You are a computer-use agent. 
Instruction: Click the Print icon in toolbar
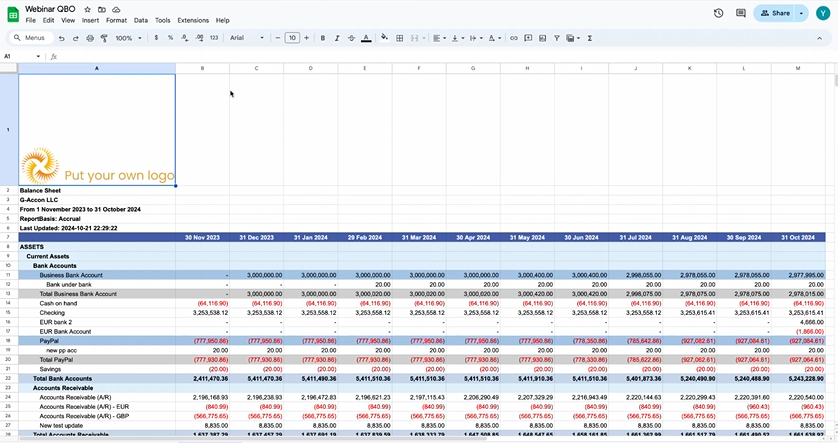click(90, 38)
